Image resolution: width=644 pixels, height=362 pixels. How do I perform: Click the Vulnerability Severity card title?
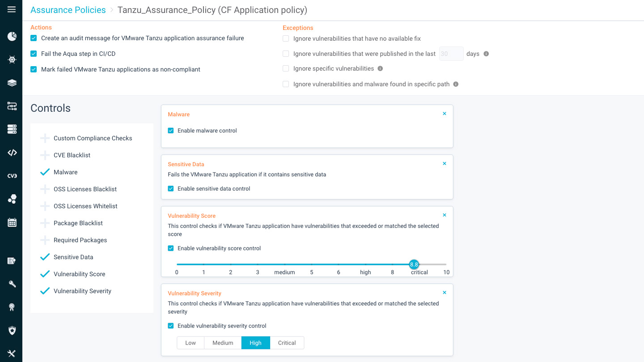(195, 293)
